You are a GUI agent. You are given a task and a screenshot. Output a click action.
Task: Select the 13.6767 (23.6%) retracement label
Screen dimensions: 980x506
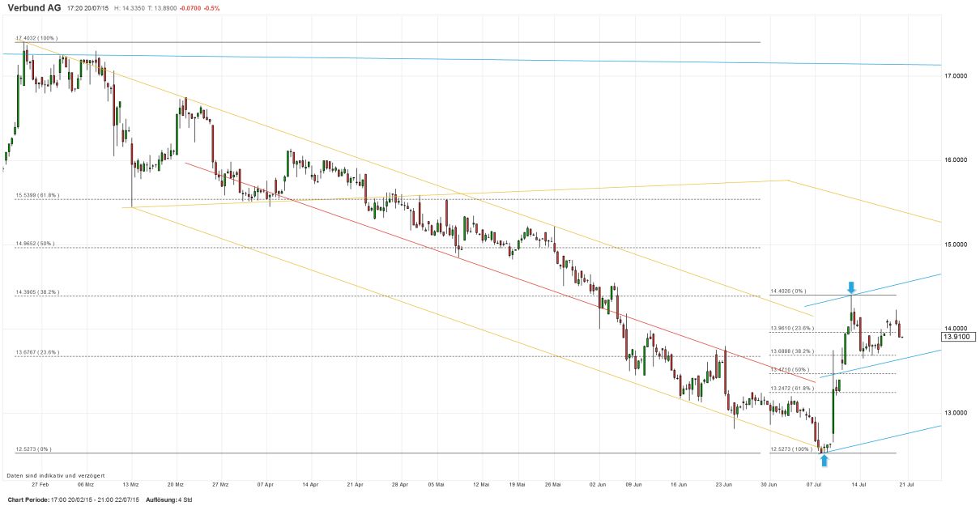tap(37, 352)
